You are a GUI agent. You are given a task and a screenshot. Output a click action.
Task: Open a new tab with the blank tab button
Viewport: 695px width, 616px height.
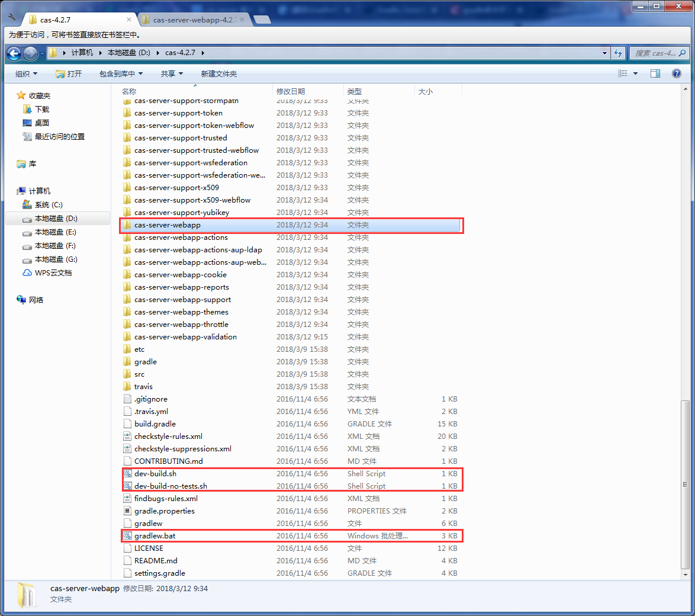pyautogui.click(x=262, y=18)
